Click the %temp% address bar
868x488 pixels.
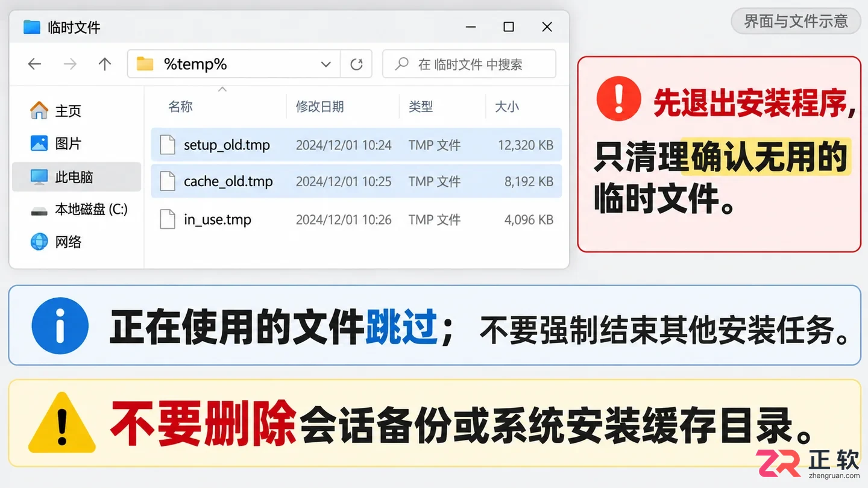(x=234, y=64)
